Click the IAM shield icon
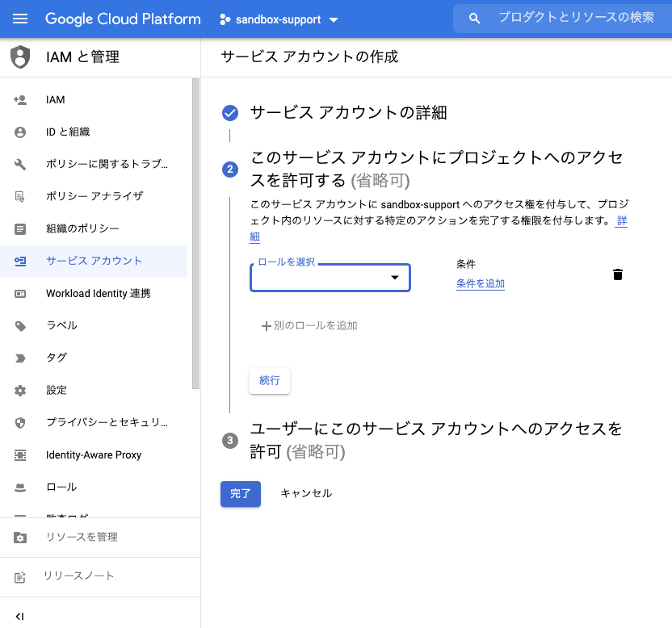Image resolution: width=672 pixels, height=628 pixels. pos(20,57)
